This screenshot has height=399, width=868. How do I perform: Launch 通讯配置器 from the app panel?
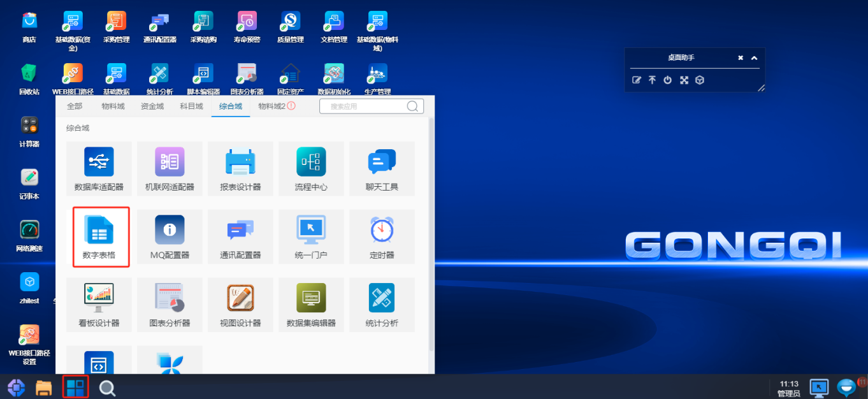click(240, 236)
